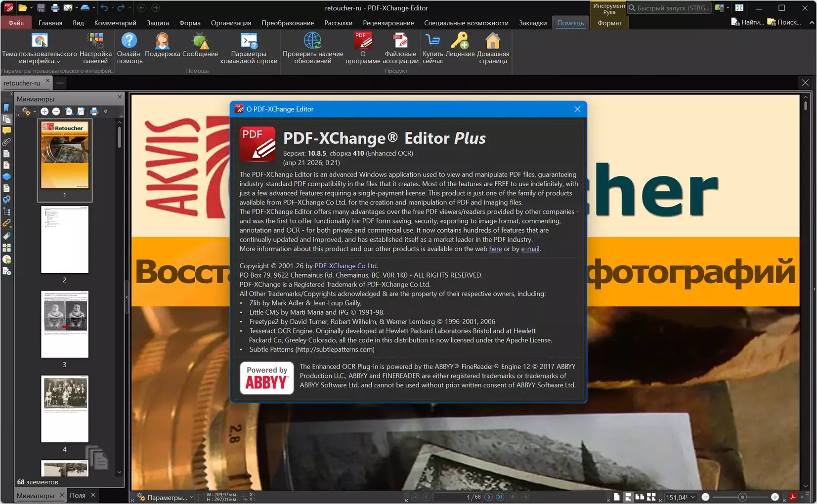
Task: Toggle the bookmarks pane icon in sidebar
Action: (x=6, y=108)
